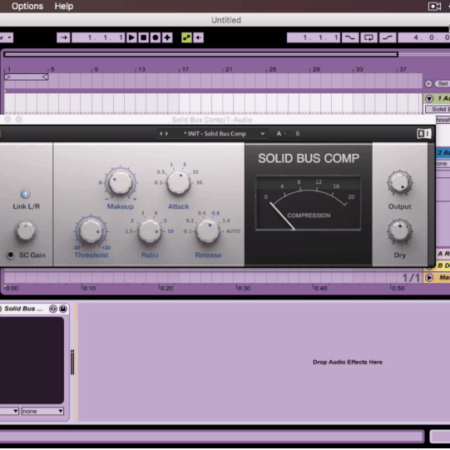Click the 0:10 mark on time ruler
450x450 pixels.
click(x=89, y=288)
